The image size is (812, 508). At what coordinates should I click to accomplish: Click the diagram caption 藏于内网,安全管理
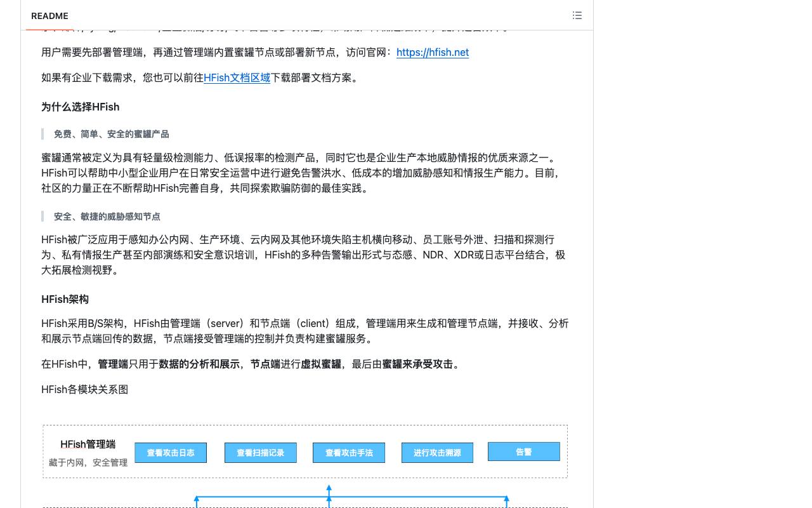pyautogui.click(x=88, y=462)
